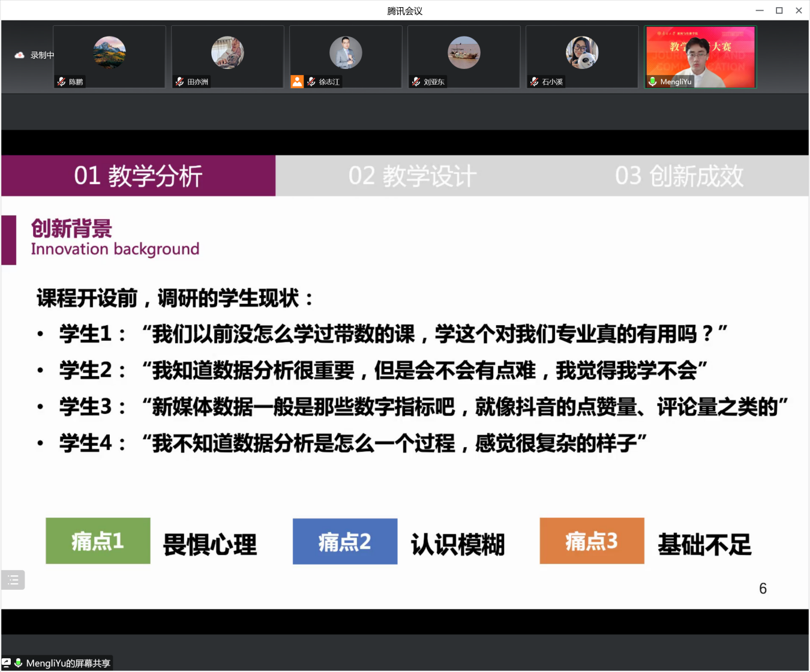810x672 pixels.
Task: Switch to the 02 教学设计 tab
Action: [412, 176]
